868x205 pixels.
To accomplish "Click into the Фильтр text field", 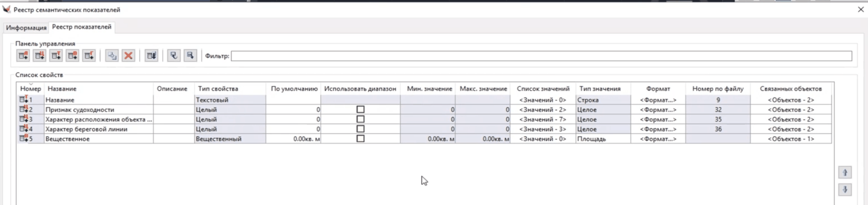I will click(541, 56).
